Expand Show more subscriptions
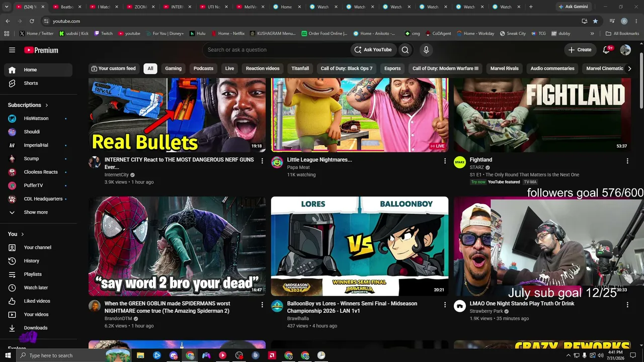Image resolution: width=644 pixels, height=362 pixels. click(x=38, y=212)
